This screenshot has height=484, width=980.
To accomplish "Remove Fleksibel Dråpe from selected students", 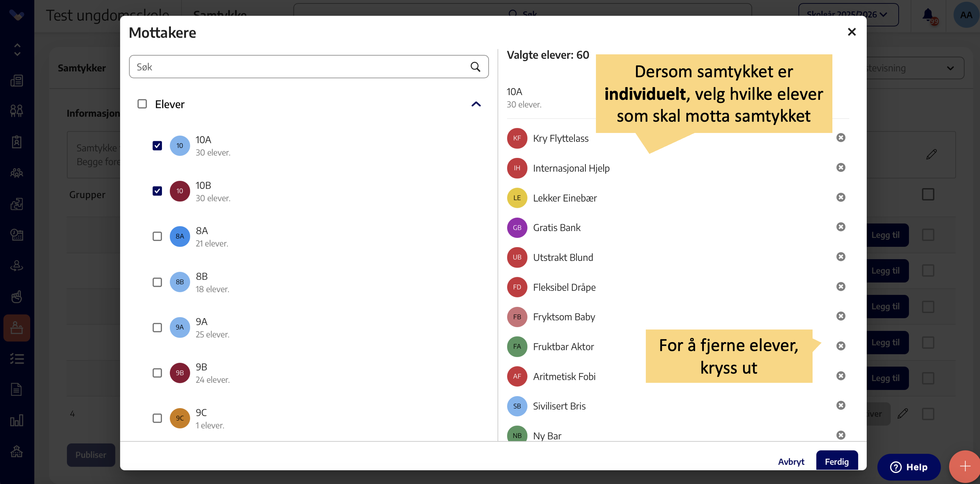I will coord(841,286).
